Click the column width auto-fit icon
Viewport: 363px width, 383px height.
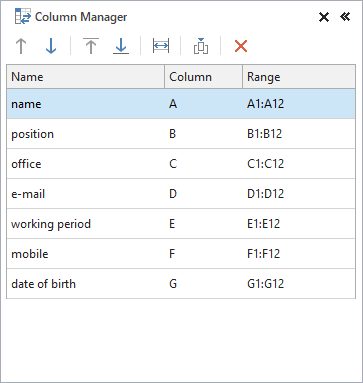click(x=161, y=46)
